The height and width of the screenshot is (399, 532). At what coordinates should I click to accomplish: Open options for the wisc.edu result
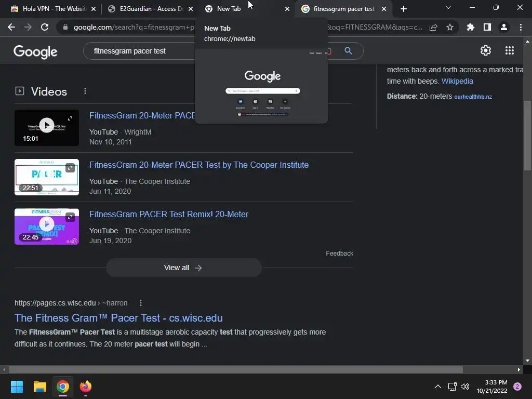click(x=140, y=303)
